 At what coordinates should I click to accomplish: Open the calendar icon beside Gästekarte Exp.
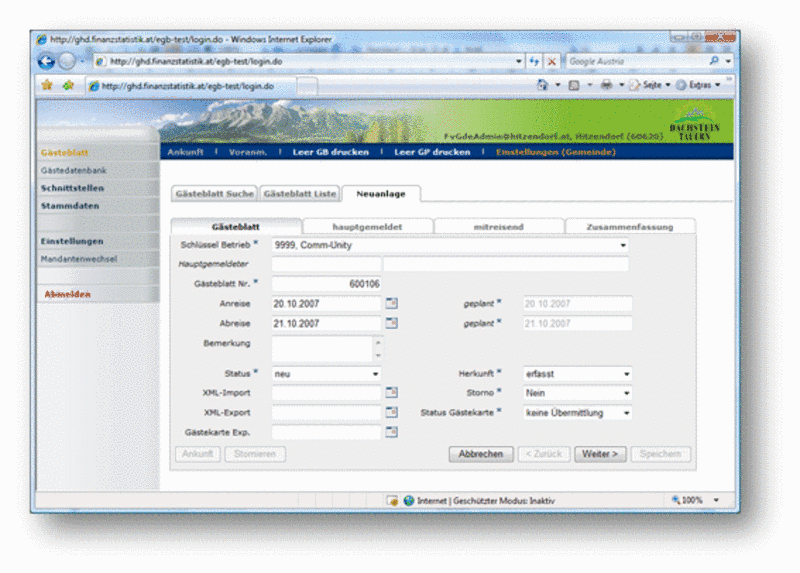pos(392,432)
